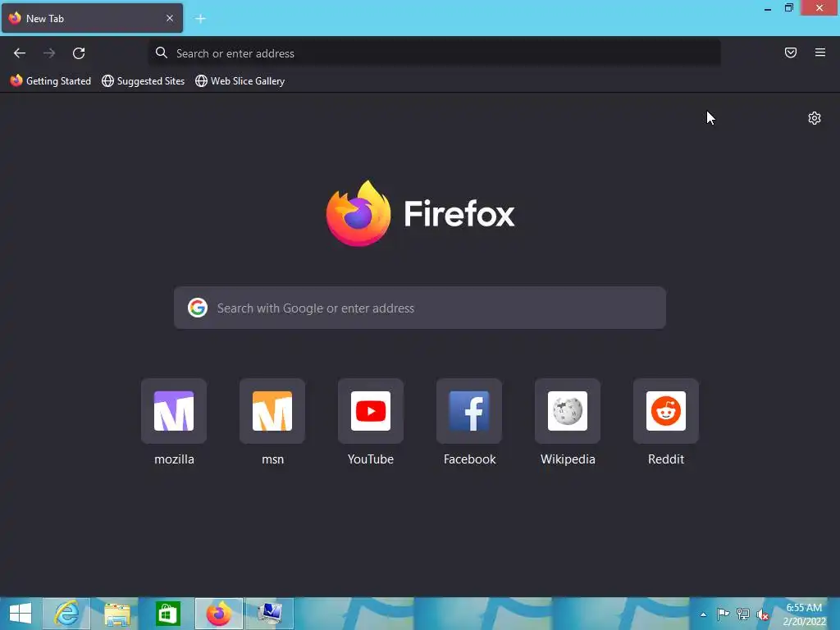Open File Explorer from taskbar
This screenshot has height=630, width=840.
[117, 614]
